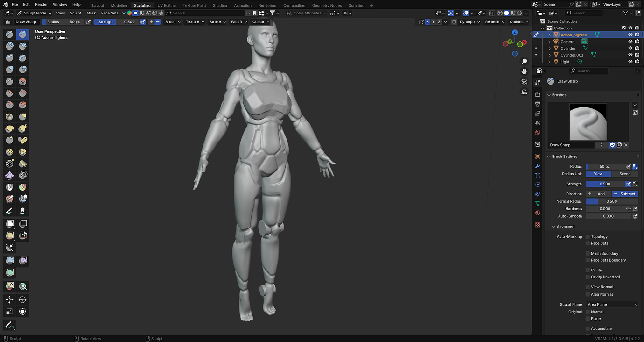Set brush Direction to Add
Image resolution: width=644 pixels, height=342 pixels.
[598, 194]
